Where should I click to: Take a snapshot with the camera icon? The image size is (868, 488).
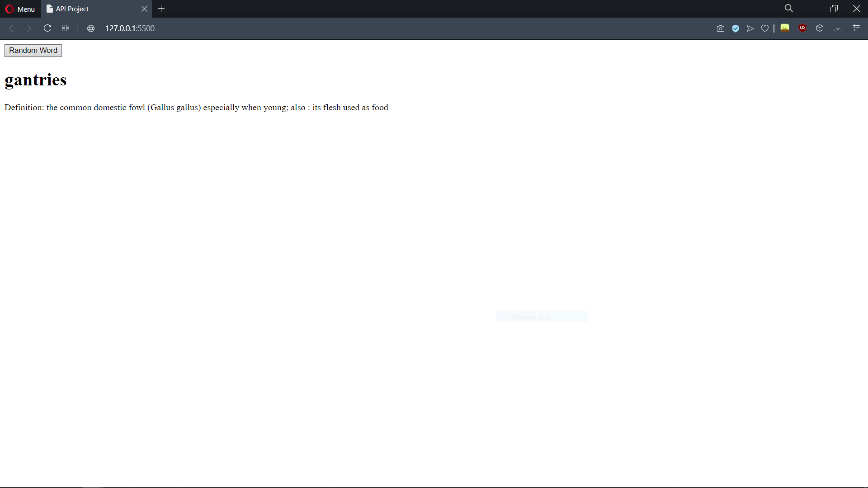pyautogui.click(x=721, y=28)
